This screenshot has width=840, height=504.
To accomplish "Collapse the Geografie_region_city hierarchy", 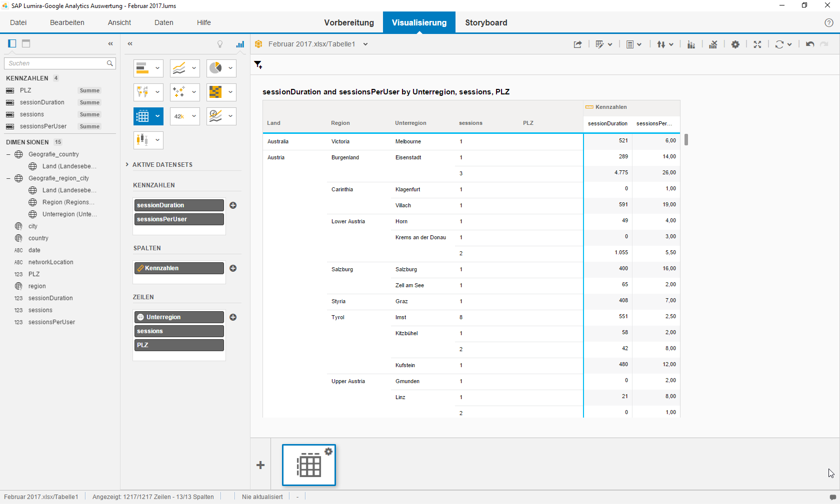I will (x=8, y=178).
